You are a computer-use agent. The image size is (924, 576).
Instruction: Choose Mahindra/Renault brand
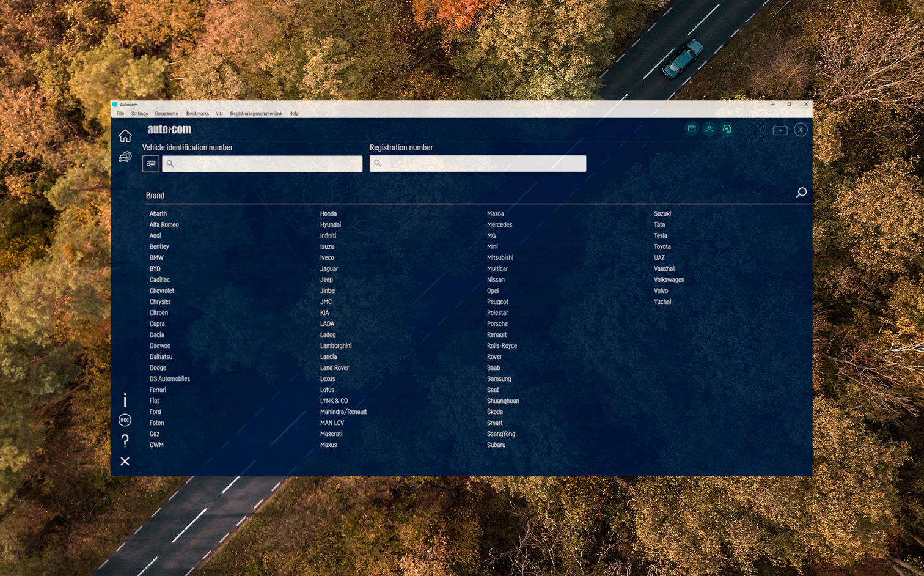pos(343,412)
